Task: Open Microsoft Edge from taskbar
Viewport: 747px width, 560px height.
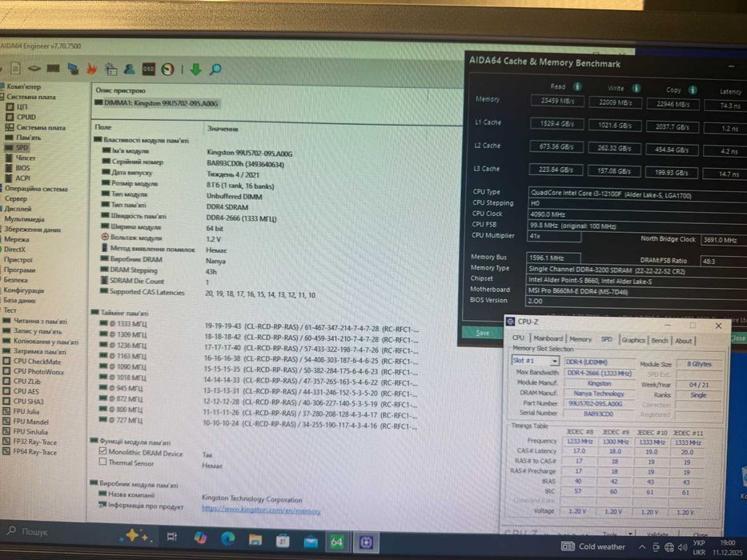Action: point(227,538)
